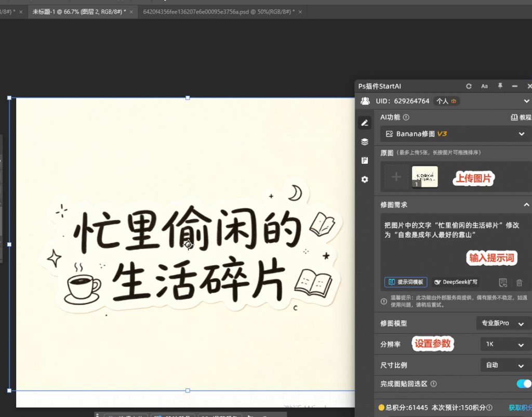
Task: Click the top-left corner transform handle
Action: (x=9, y=98)
